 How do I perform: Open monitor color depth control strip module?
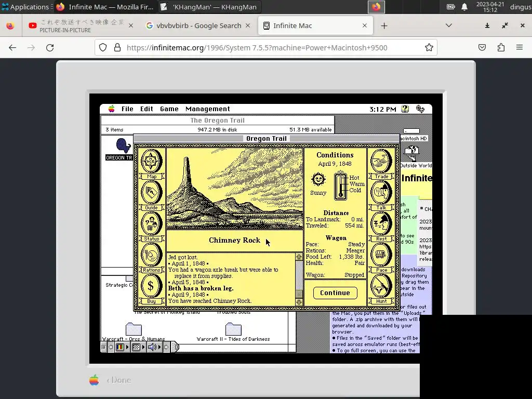click(x=123, y=347)
